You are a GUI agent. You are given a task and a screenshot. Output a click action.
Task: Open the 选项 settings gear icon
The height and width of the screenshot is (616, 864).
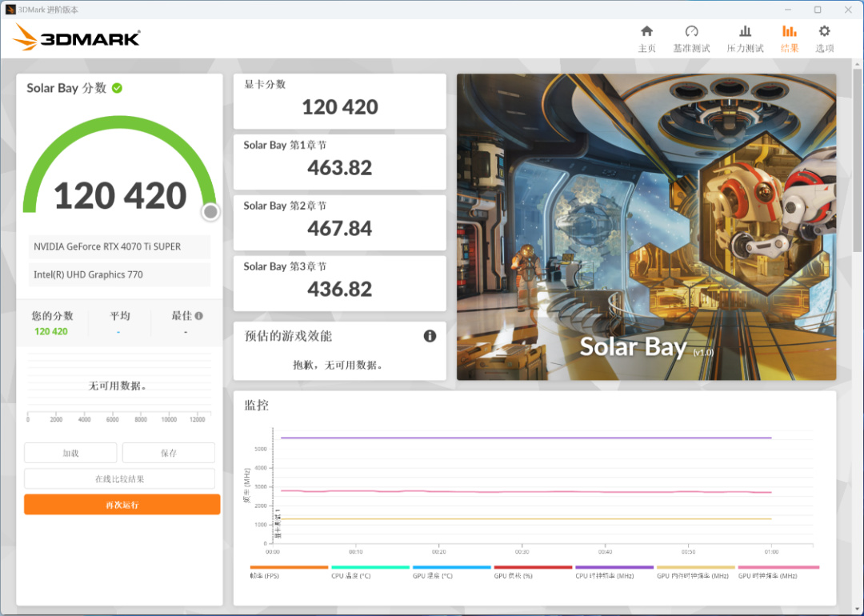[x=824, y=31]
